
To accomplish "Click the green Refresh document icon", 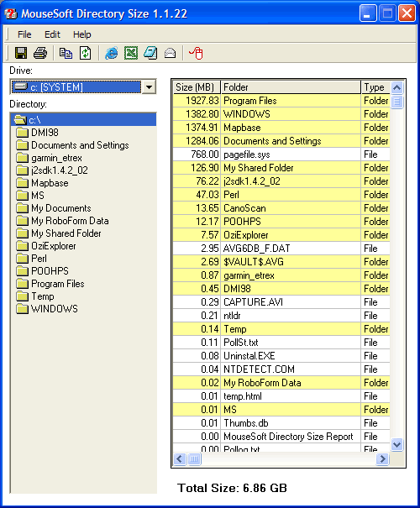I will (85, 53).
